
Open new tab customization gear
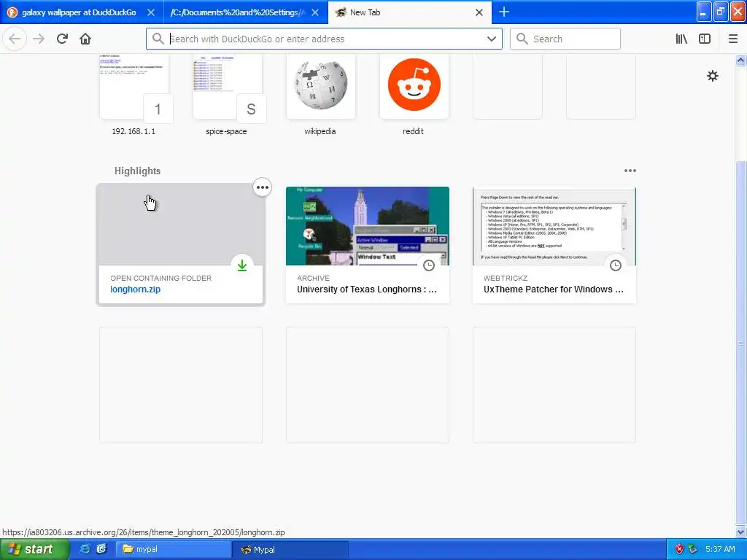click(x=712, y=76)
